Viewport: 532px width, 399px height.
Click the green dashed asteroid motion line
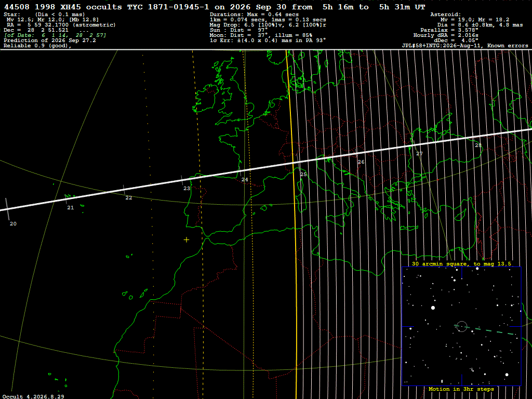[485, 330]
